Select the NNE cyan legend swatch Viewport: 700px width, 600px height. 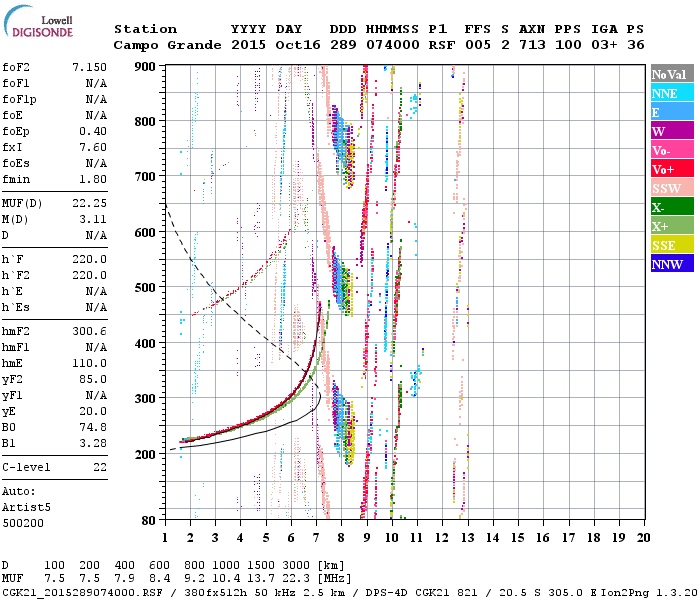point(672,93)
